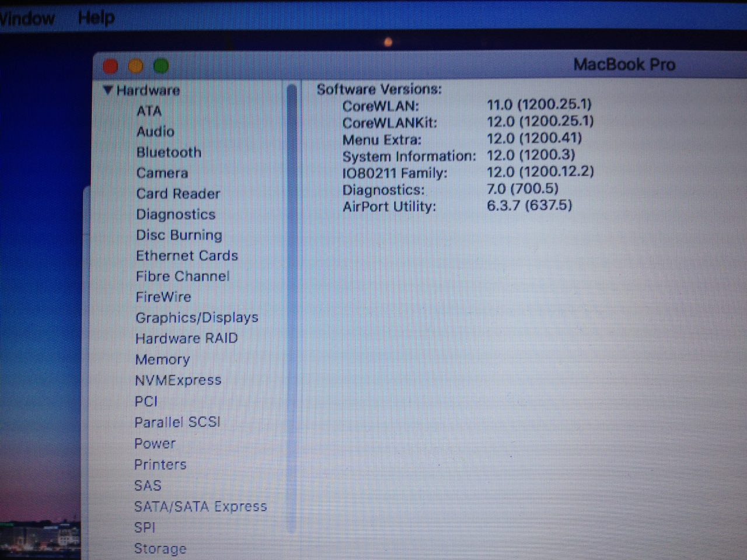Select Camera in the sidebar
This screenshot has height=560, width=747.
[x=162, y=173]
